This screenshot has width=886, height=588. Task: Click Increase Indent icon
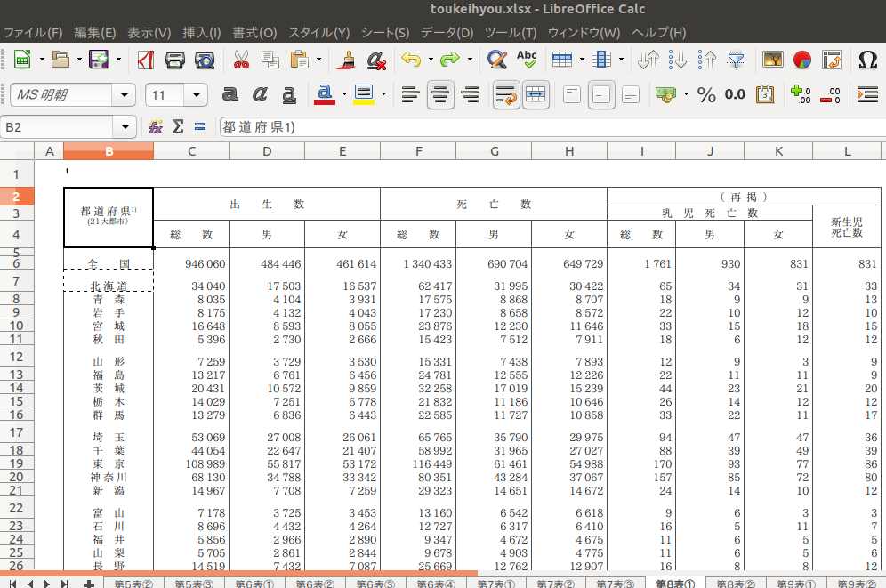(x=867, y=94)
